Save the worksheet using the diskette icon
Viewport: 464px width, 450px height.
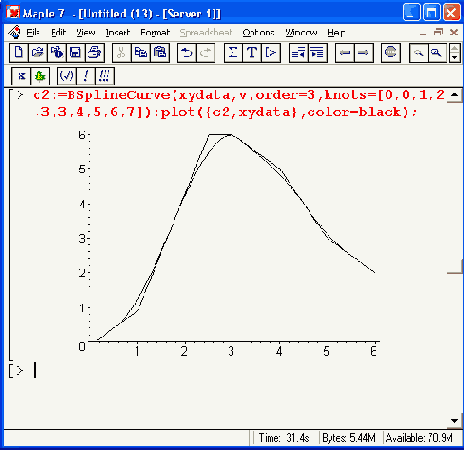click(x=76, y=53)
